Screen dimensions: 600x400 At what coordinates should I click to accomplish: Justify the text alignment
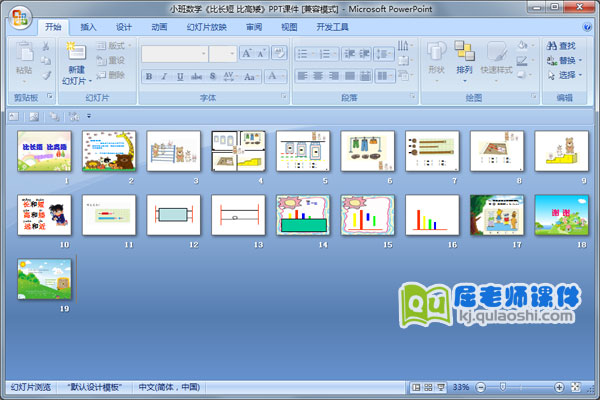[x=349, y=76]
